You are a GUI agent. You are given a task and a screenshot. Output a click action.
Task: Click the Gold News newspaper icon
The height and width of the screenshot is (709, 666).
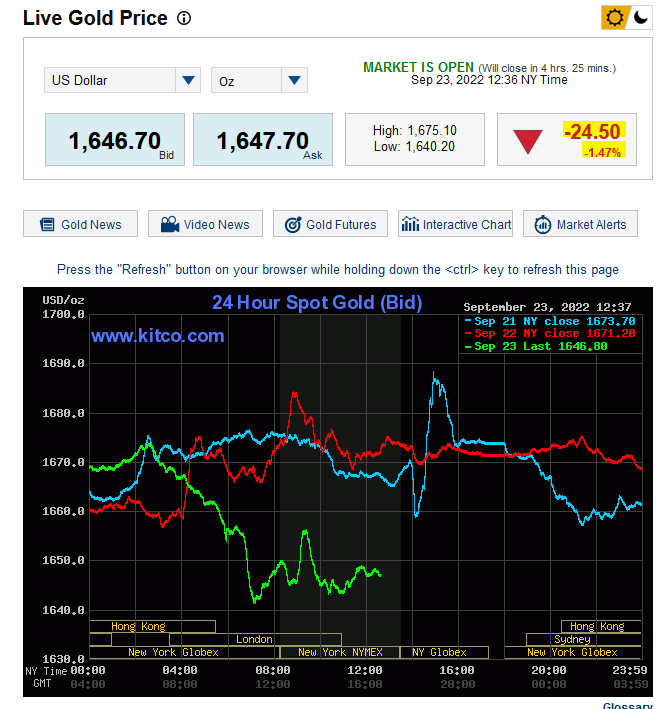coord(47,224)
